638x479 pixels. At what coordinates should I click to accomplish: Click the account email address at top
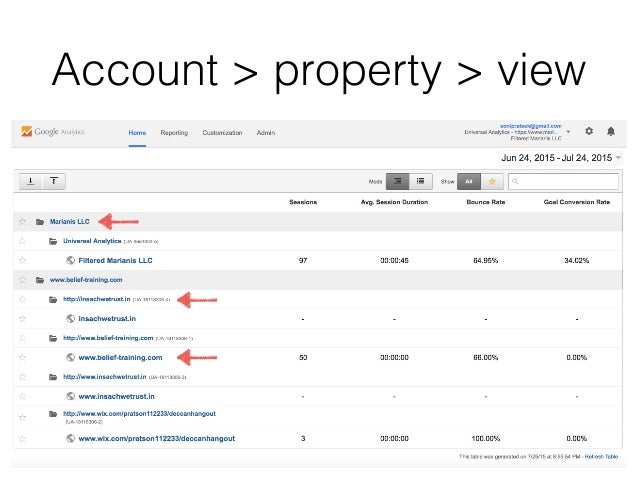(530, 126)
